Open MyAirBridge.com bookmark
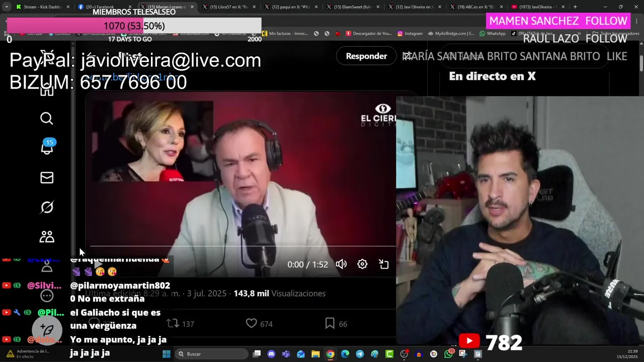The height and width of the screenshot is (362, 644). pos(451,34)
